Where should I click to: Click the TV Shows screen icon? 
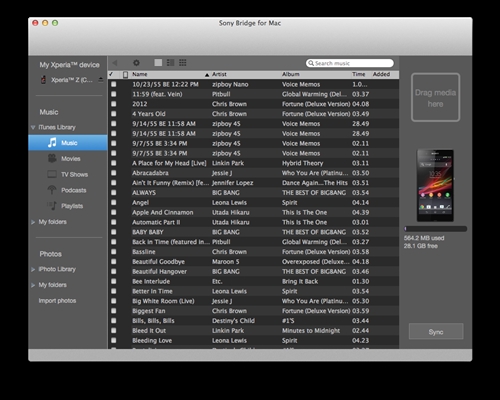52,174
